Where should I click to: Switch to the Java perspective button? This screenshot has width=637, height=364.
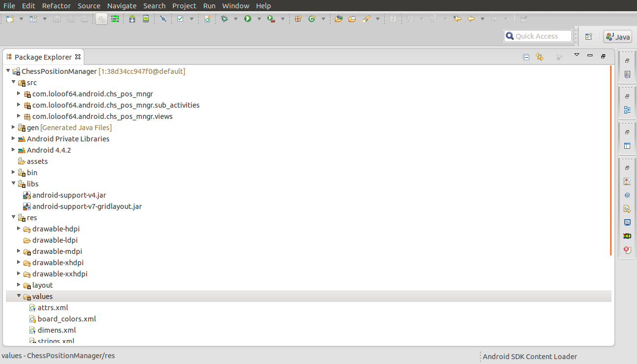tap(618, 37)
